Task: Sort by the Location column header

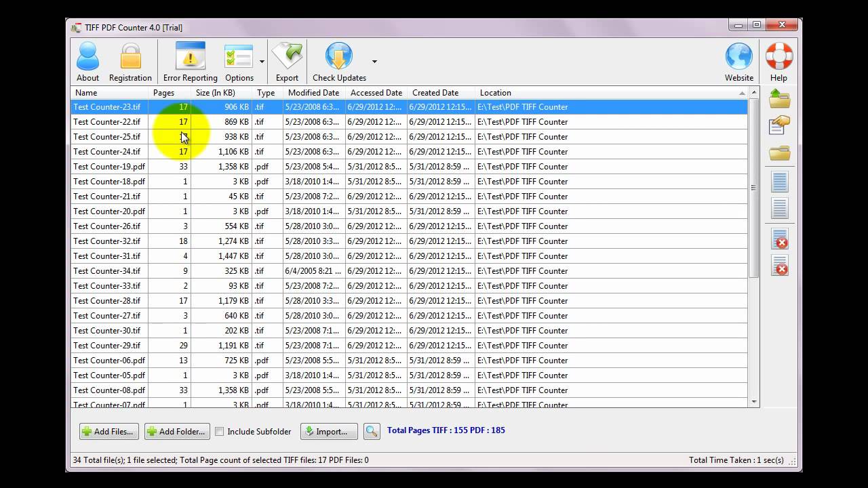Action: tap(611, 93)
